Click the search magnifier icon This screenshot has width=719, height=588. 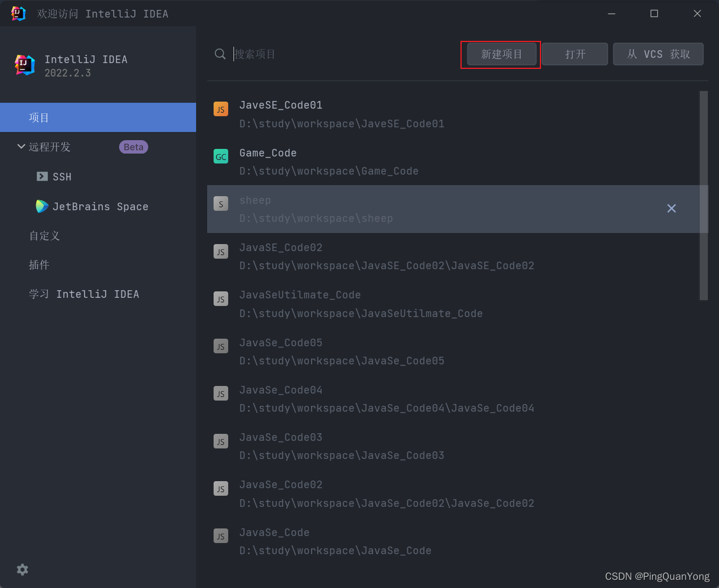click(220, 54)
